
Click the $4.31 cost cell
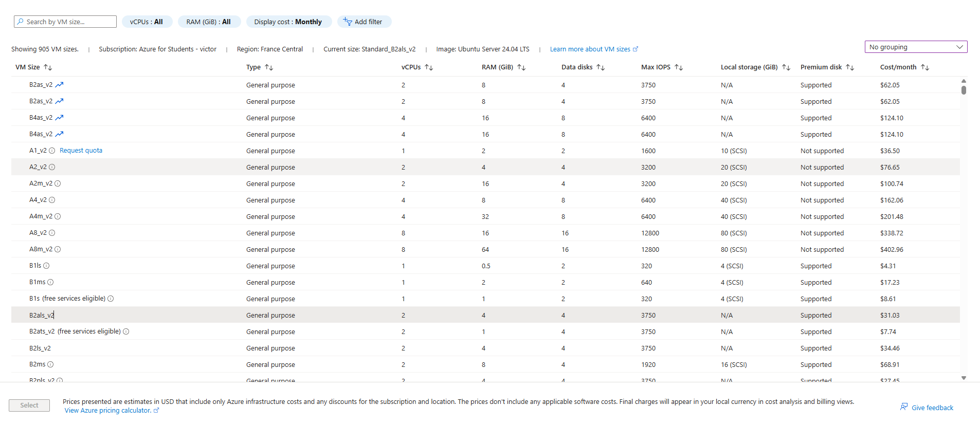pos(888,266)
